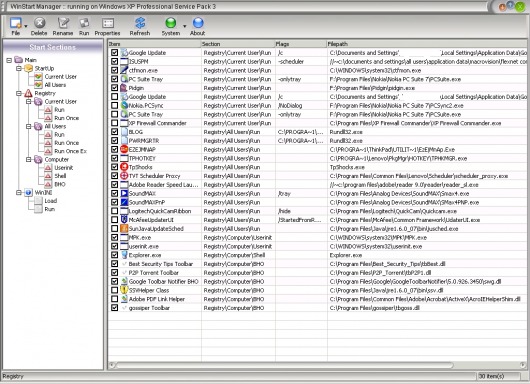Viewport: 530px width, 384px height.
Task: Click the WinINI globe icon in tree
Action: 28,192
